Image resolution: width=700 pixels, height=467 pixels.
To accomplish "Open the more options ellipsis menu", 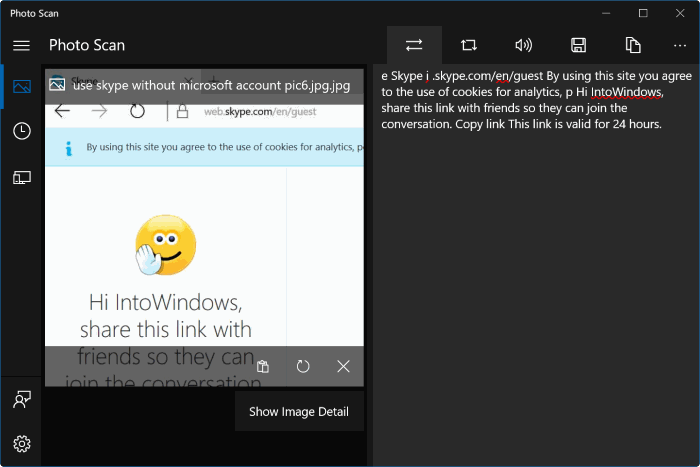I will pyautogui.click(x=679, y=45).
